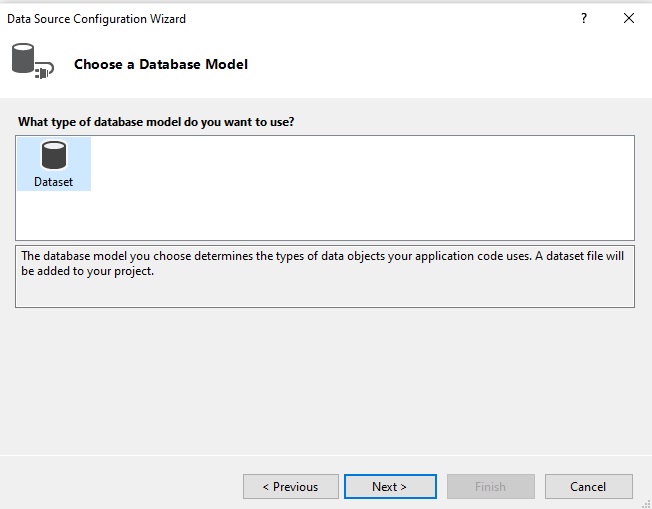Viewport: 652px width, 509px height.
Task: Click the 'Choose a Database Model' heading
Action: pyautogui.click(x=161, y=64)
